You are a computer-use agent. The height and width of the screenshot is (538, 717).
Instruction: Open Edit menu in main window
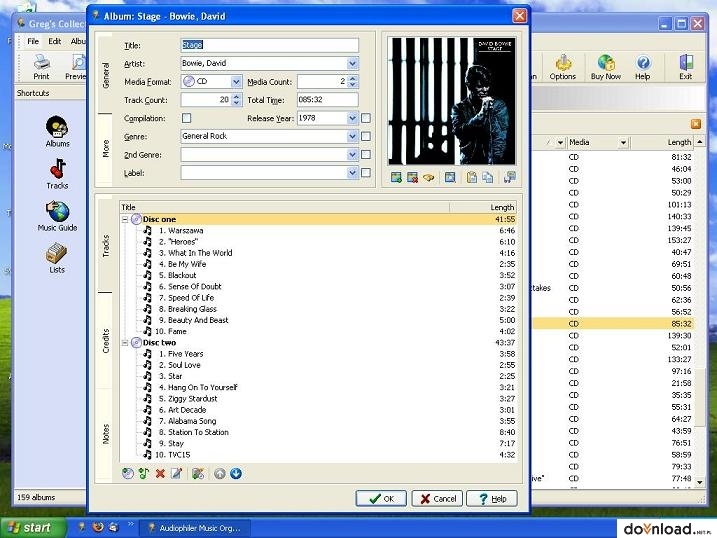click(x=54, y=41)
